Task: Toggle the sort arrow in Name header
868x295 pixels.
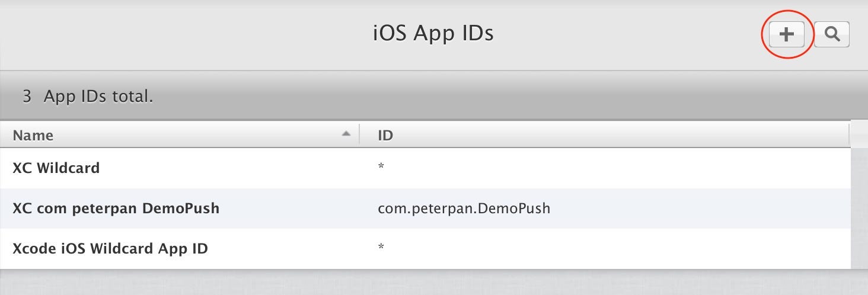Action: pos(346,134)
